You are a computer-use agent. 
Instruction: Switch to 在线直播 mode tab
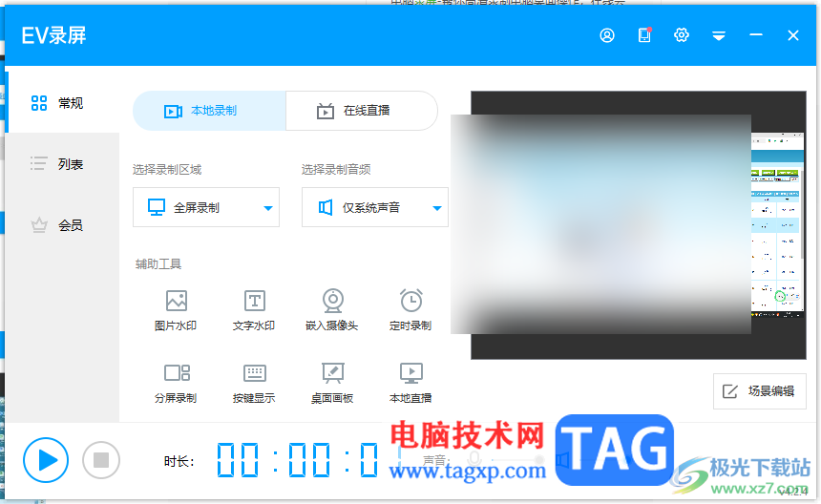click(362, 111)
